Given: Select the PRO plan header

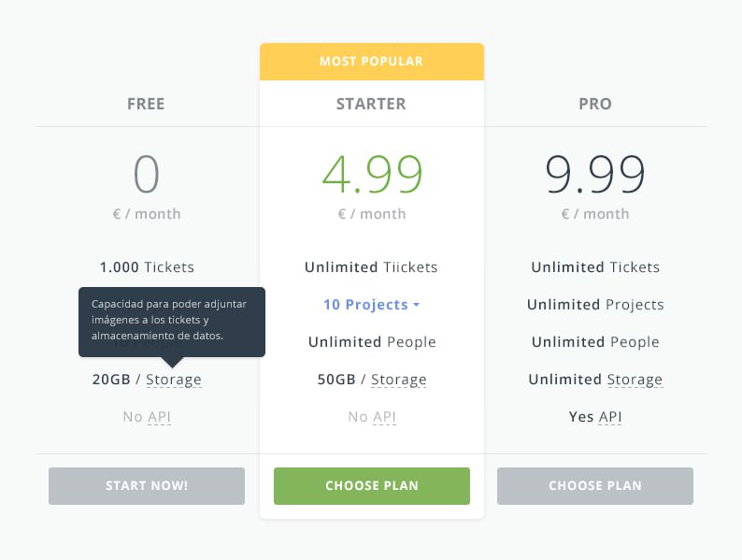Looking at the screenshot, I should [x=595, y=104].
